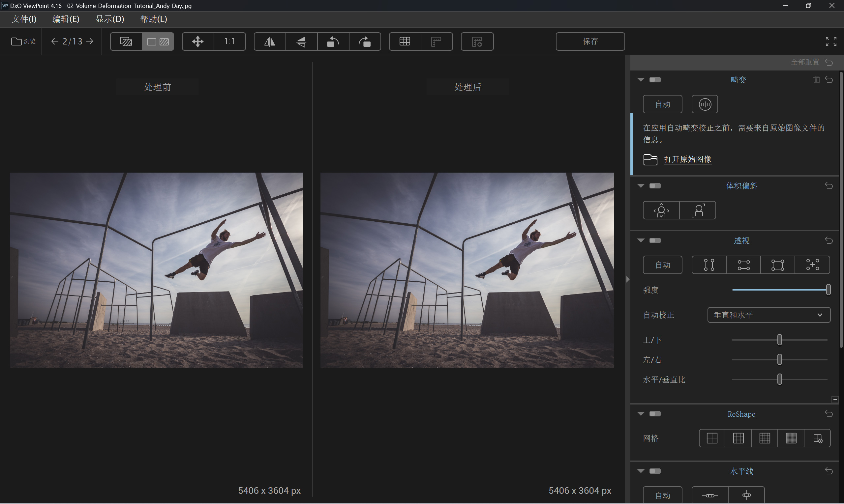Select the force rectangle perspective tool

(x=777, y=265)
